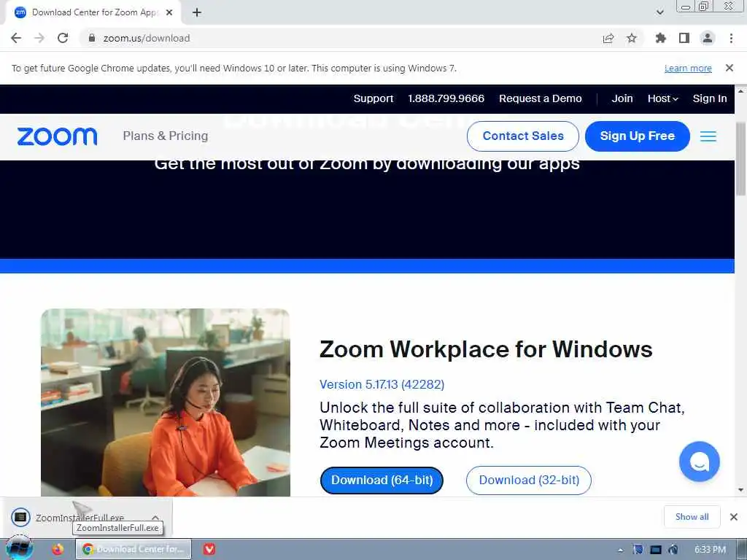Share this page via the share icon

pos(608,38)
